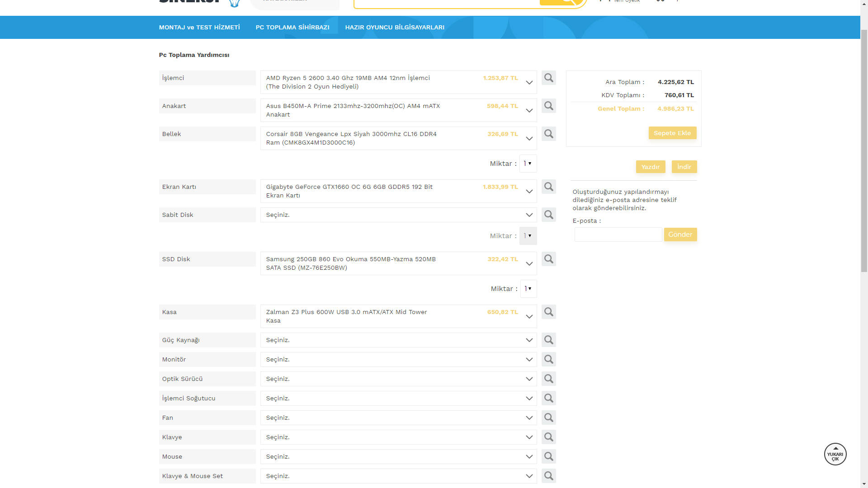Expand the İşlemci Soğutucu dropdown
The image size is (868, 488).
click(398, 398)
